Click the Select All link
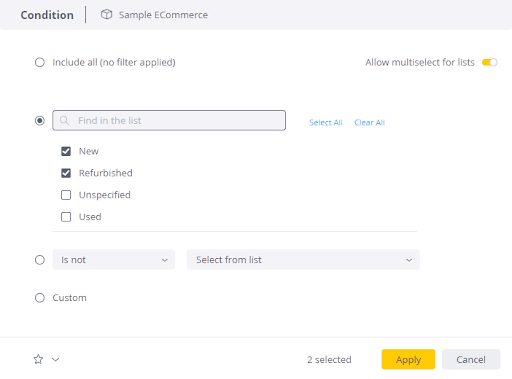 [326, 123]
